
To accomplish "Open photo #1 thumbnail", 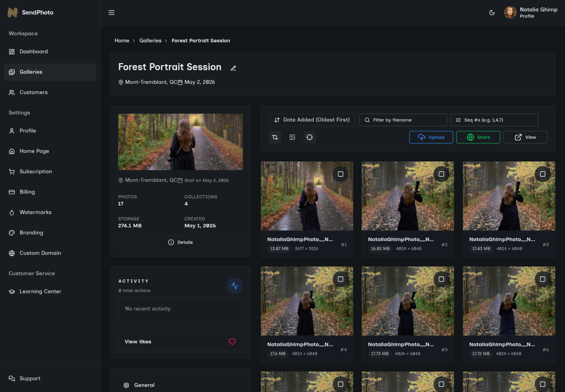I will pyautogui.click(x=307, y=196).
